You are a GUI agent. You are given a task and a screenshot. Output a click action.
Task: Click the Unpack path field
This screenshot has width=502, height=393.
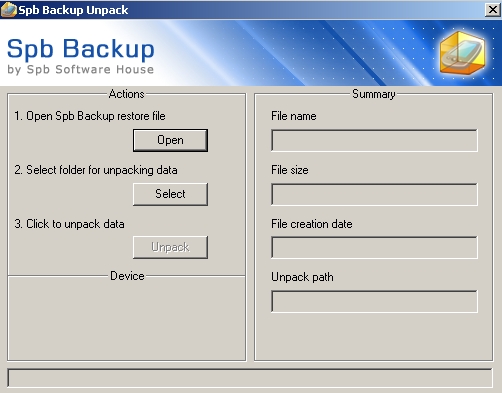(374, 301)
